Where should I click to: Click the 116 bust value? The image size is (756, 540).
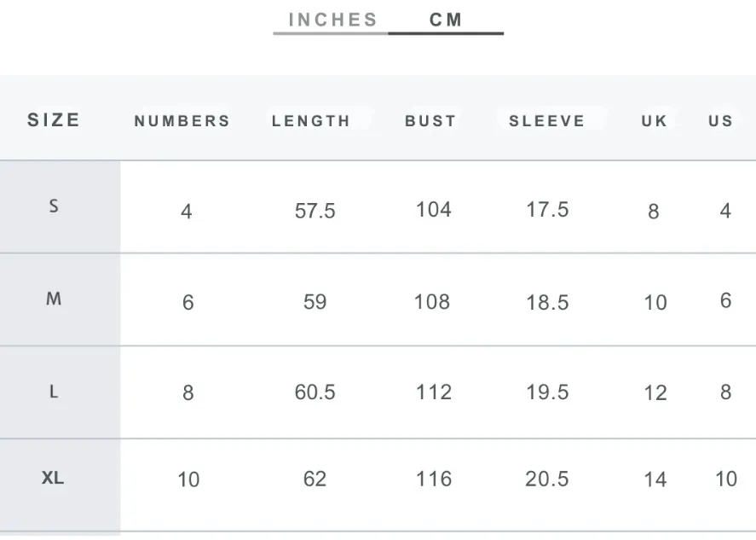click(434, 479)
